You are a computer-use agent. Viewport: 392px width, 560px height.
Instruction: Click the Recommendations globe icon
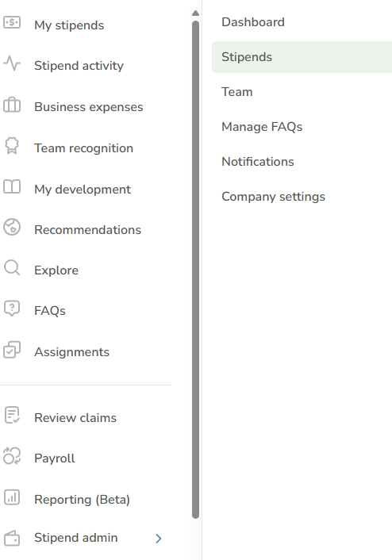(x=12, y=227)
